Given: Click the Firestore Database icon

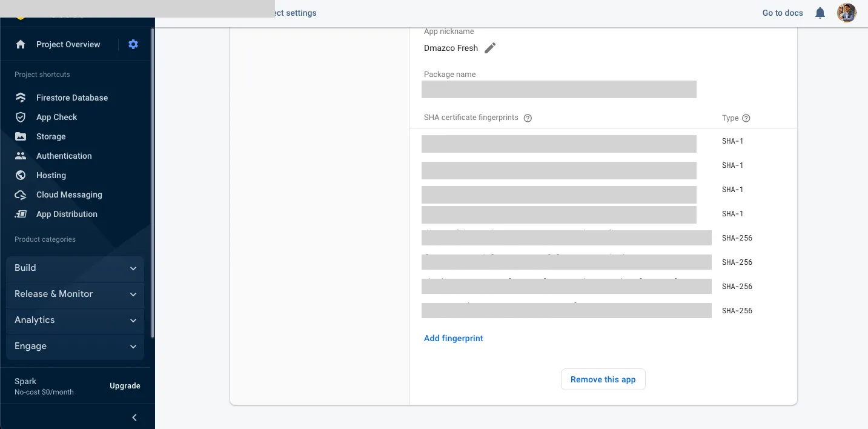Looking at the screenshot, I should (21, 98).
